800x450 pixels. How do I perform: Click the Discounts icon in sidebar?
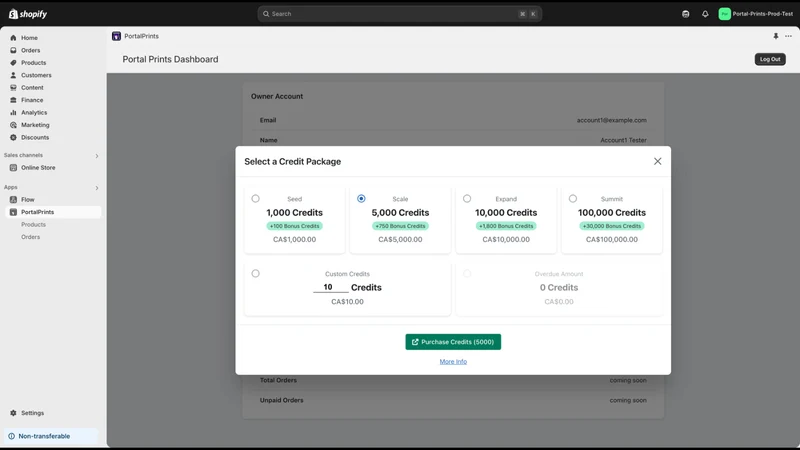point(13,137)
